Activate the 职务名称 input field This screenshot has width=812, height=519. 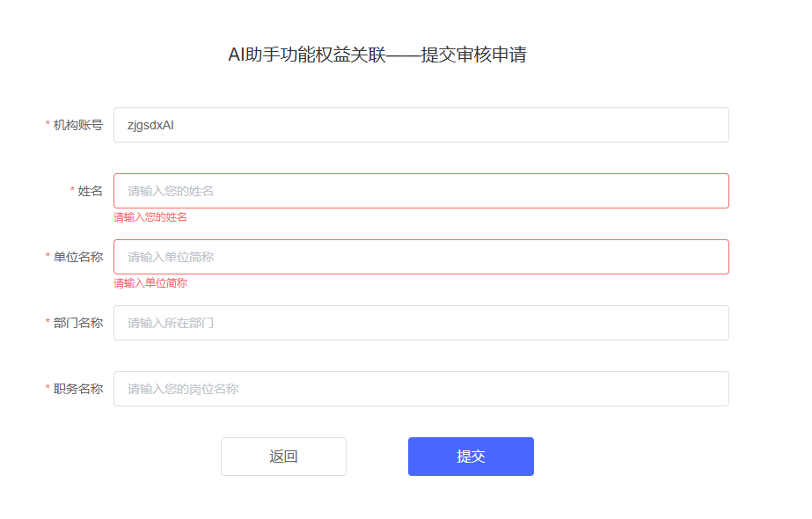(421, 389)
